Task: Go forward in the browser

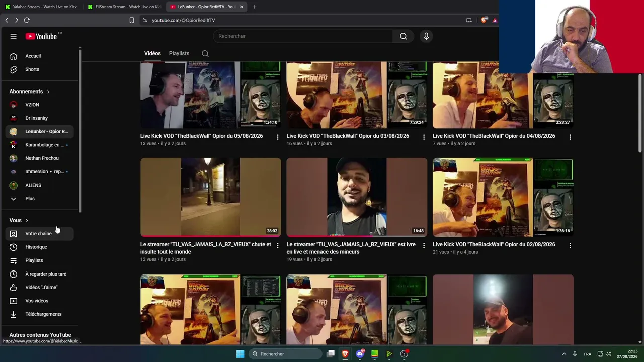Action: [17, 20]
